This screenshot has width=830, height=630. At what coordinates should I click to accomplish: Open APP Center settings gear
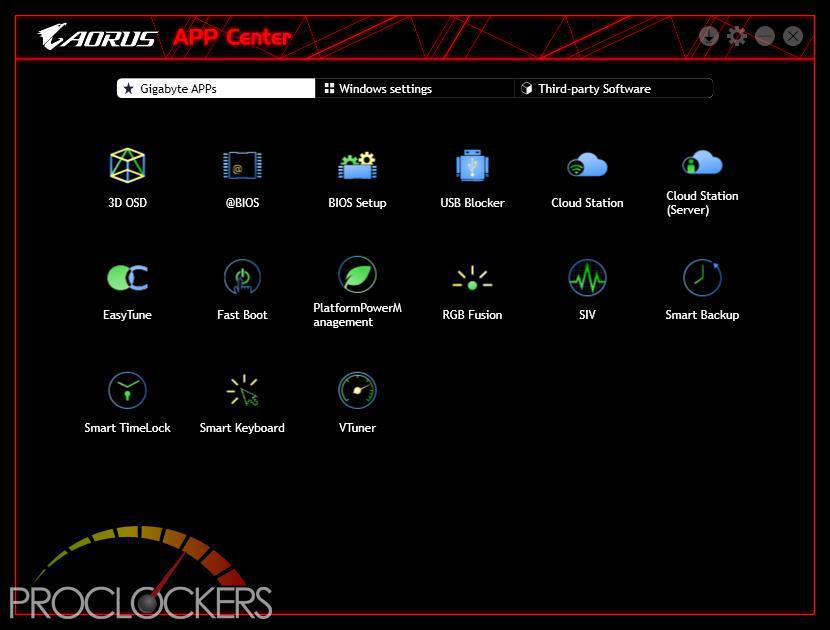(737, 36)
